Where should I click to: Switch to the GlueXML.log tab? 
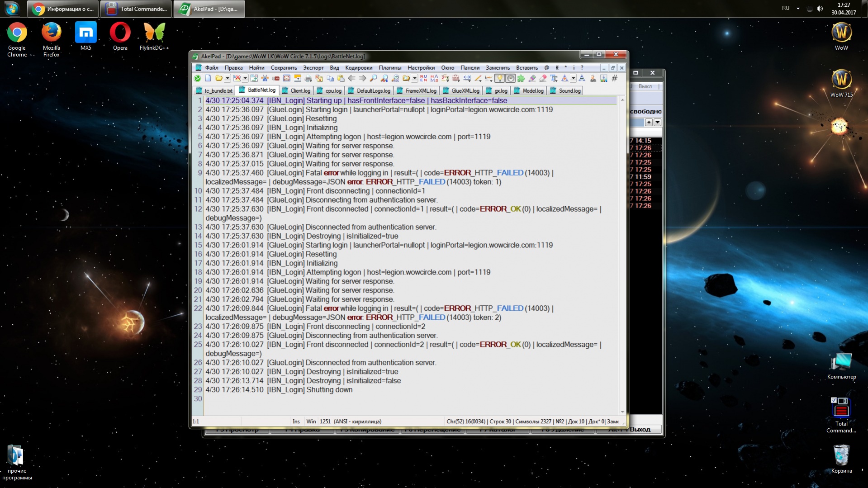(x=465, y=91)
